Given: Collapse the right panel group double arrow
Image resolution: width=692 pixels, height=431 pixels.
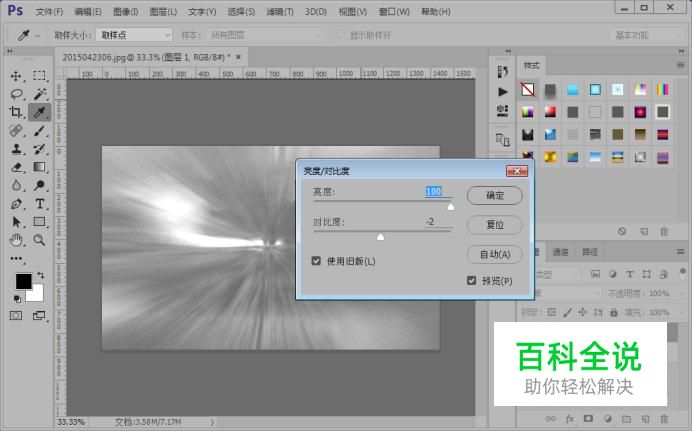Looking at the screenshot, I should coord(681,51).
